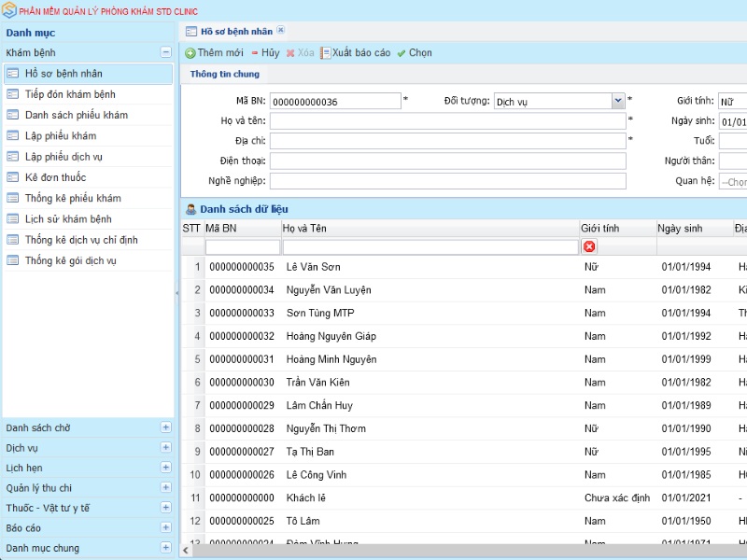Click the Ngày sinh column header

(695, 229)
